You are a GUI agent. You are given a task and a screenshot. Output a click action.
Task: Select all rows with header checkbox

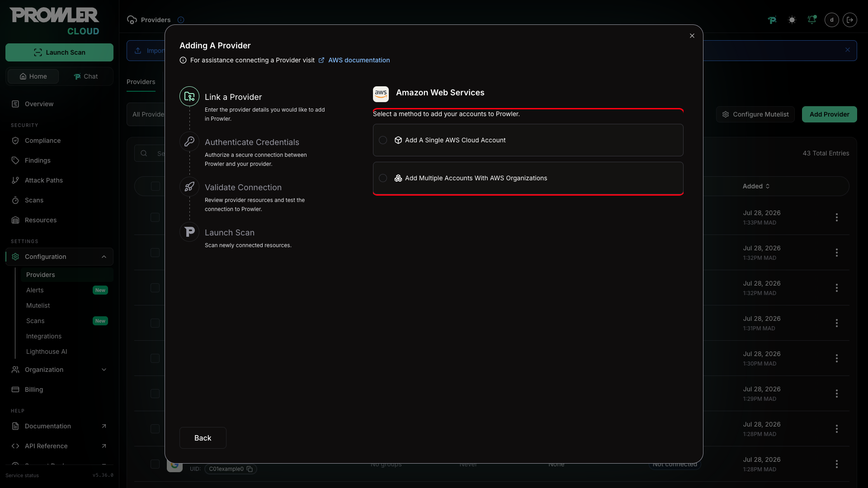pos(156,186)
